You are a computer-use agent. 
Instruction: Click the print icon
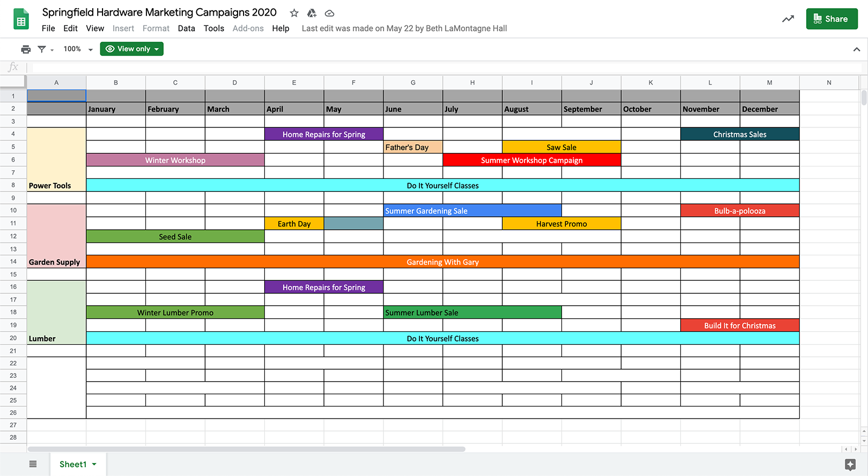click(25, 49)
